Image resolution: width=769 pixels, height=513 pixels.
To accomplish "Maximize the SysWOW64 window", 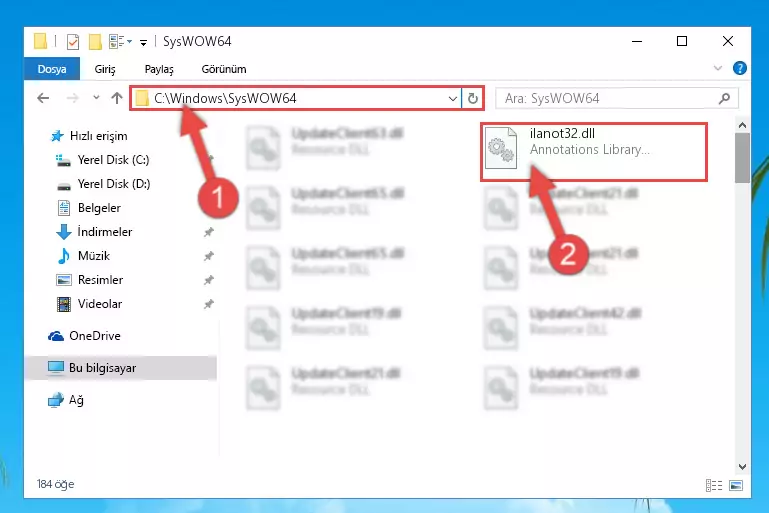I will click(x=682, y=41).
